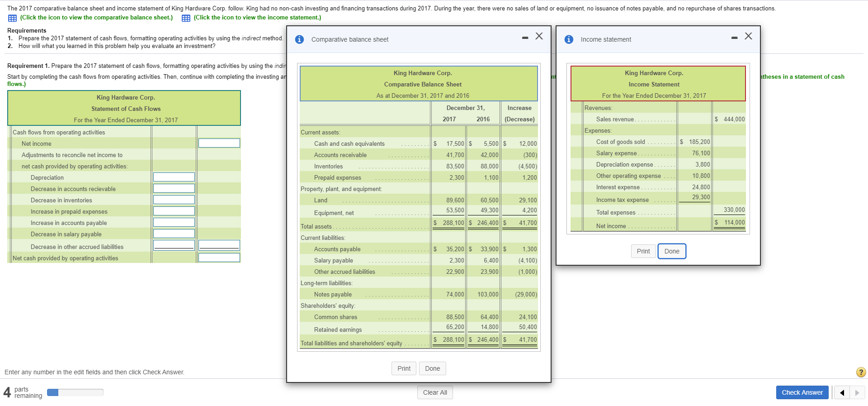Click the 'Common shares' row label
The width and height of the screenshot is (868, 406).
point(335,317)
